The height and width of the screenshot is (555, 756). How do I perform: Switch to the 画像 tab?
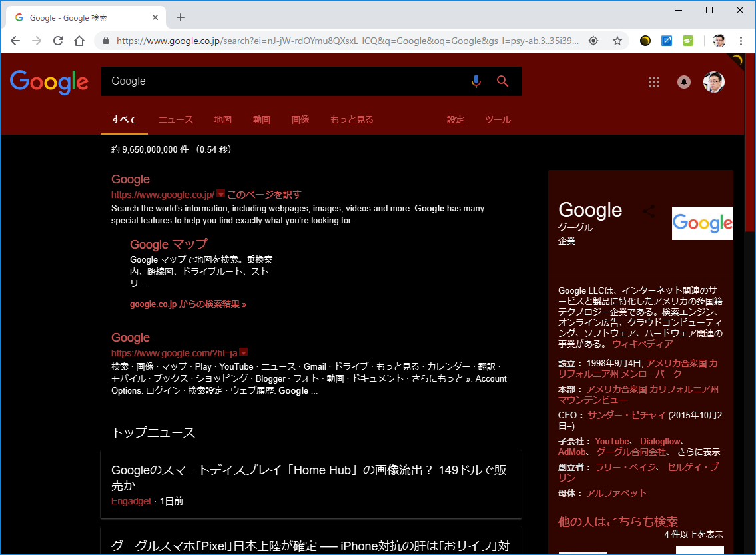[x=300, y=119]
